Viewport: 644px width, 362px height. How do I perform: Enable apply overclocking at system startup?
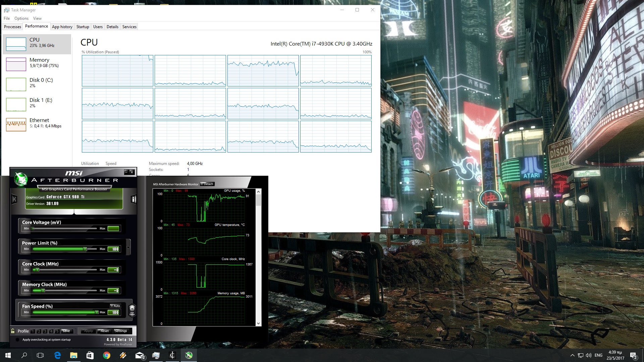[x=17, y=340]
